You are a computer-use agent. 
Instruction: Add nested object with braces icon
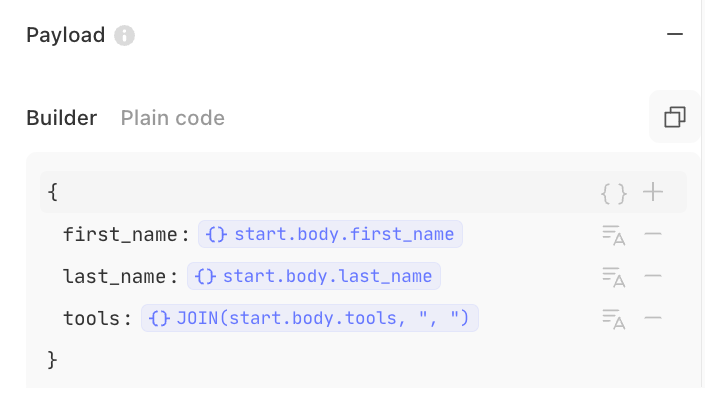tap(614, 193)
